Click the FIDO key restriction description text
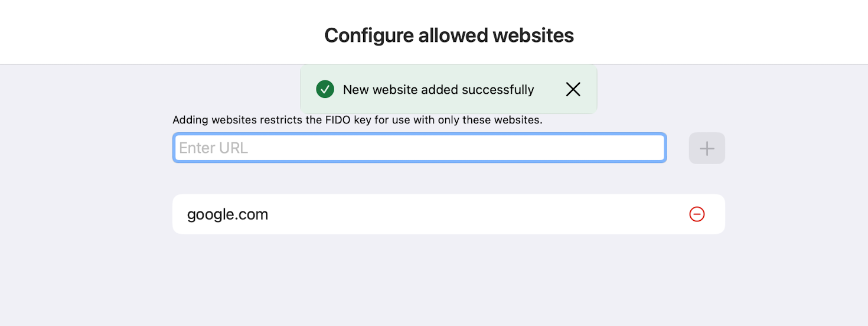 click(357, 120)
